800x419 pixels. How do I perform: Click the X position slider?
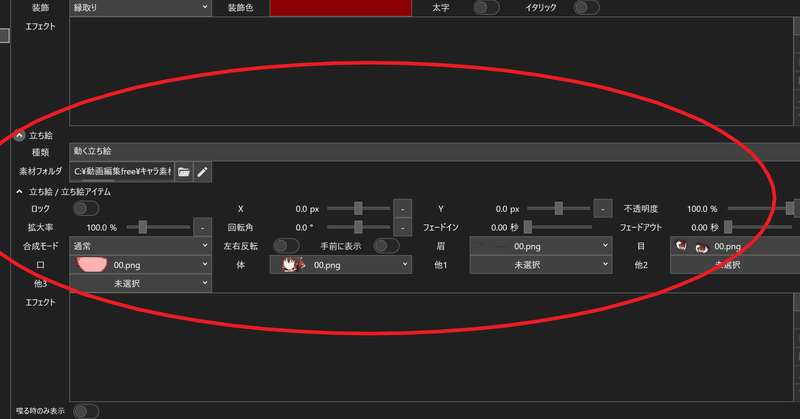pyautogui.click(x=358, y=208)
